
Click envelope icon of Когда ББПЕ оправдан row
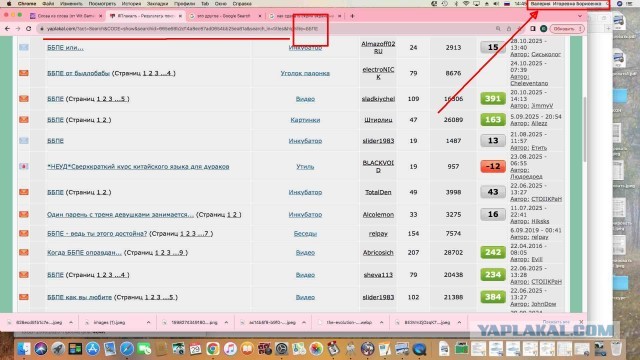point(24,253)
